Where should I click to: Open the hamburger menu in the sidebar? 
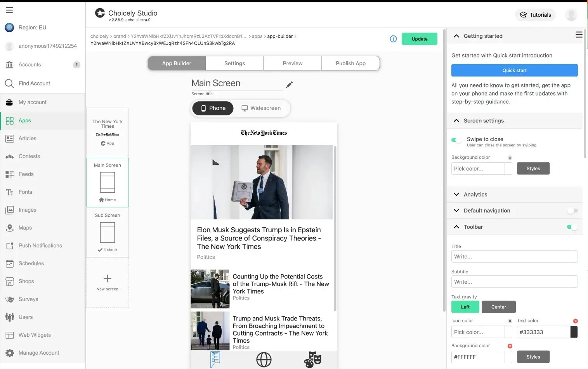(x=9, y=10)
